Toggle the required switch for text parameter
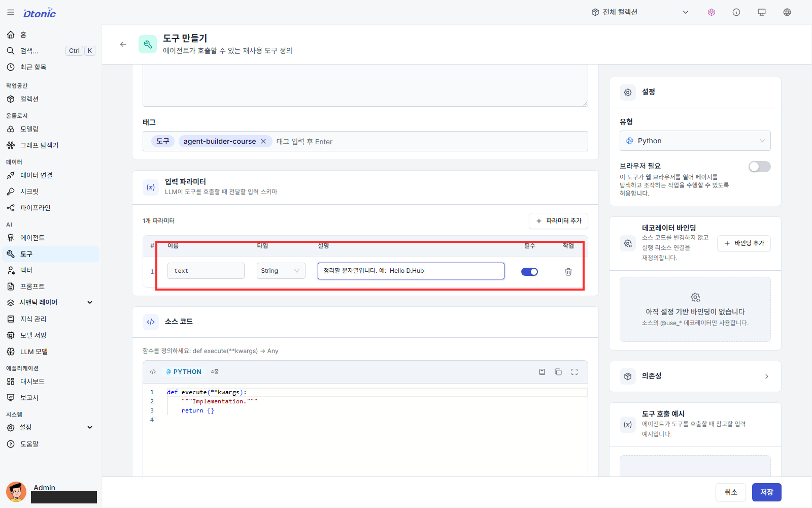This screenshot has width=812, height=508. click(x=529, y=272)
